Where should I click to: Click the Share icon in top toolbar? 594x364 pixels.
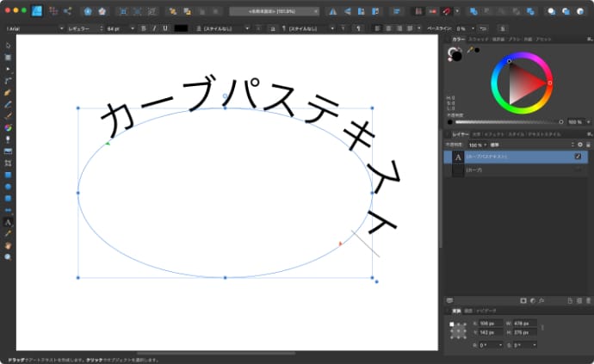click(67, 11)
